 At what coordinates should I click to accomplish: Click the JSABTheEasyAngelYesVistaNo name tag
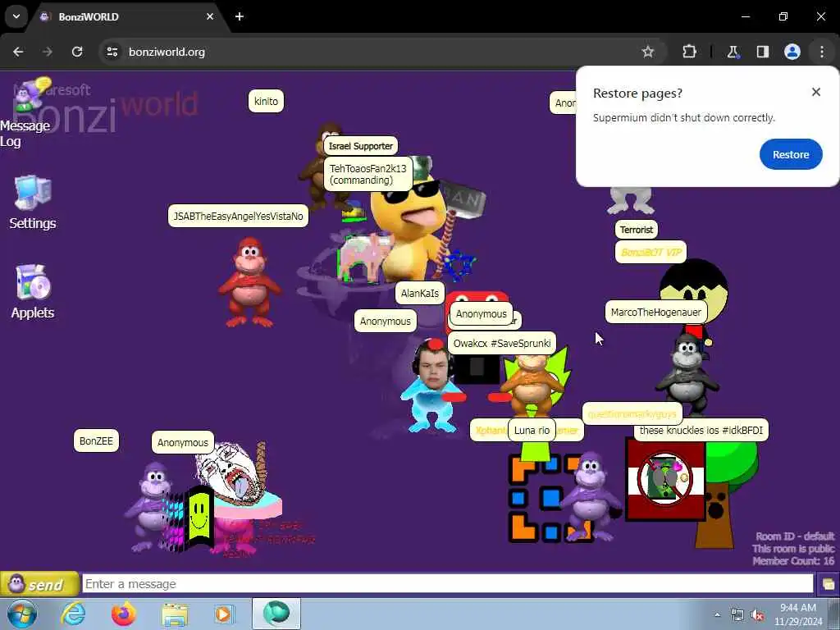tap(239, 216)
